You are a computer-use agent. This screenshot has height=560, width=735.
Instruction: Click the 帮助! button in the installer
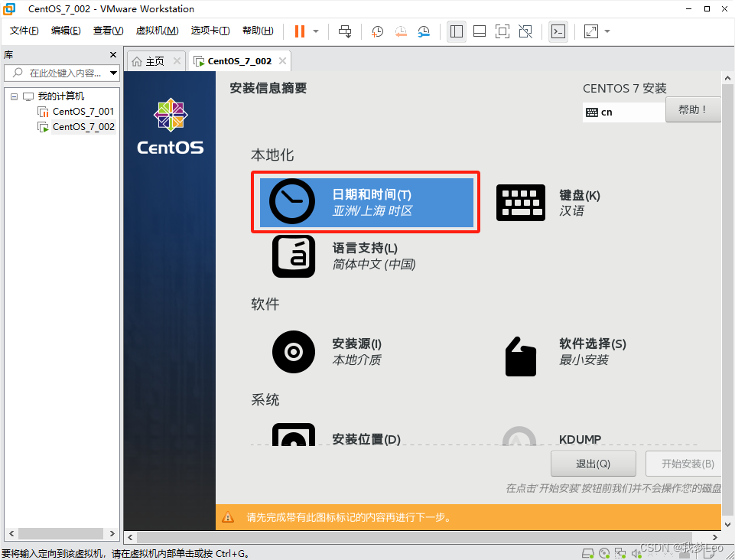point(692,109)
